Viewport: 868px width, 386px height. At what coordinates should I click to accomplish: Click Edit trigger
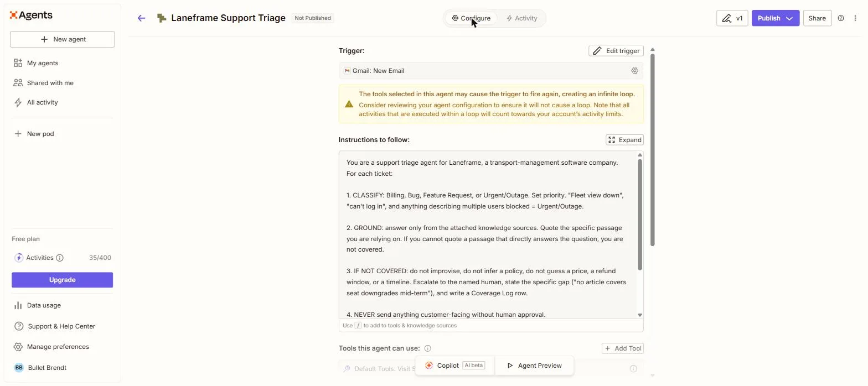tap(616, 51)
